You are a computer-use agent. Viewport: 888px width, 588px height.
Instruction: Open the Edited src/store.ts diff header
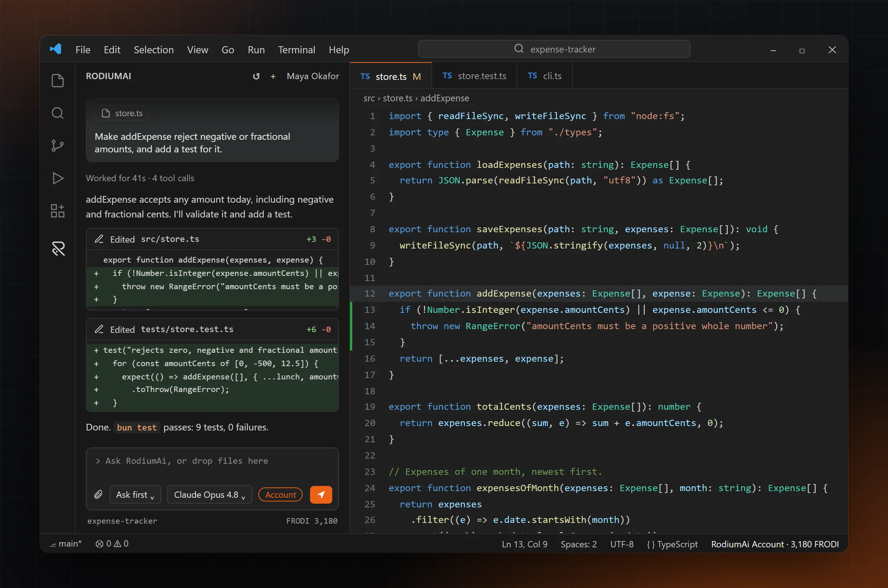pyautogui.click(x=212, y=239)
